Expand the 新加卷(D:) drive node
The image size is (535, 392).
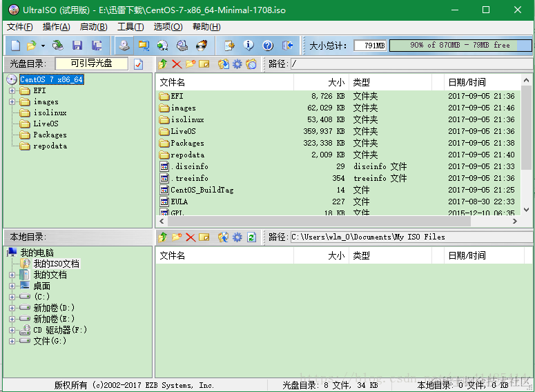click(12, 308)
